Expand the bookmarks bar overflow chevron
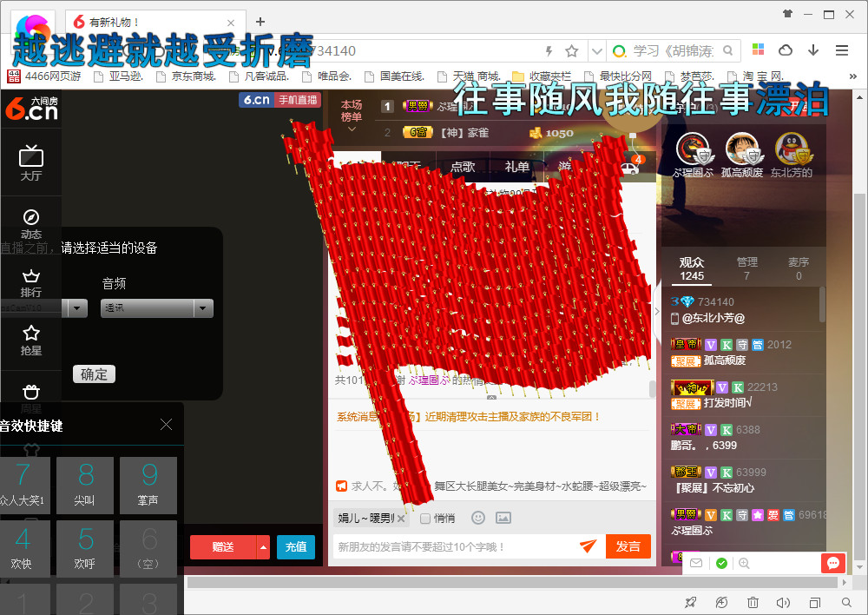This screenshot has height=615, width=868. tap(853, 76)
